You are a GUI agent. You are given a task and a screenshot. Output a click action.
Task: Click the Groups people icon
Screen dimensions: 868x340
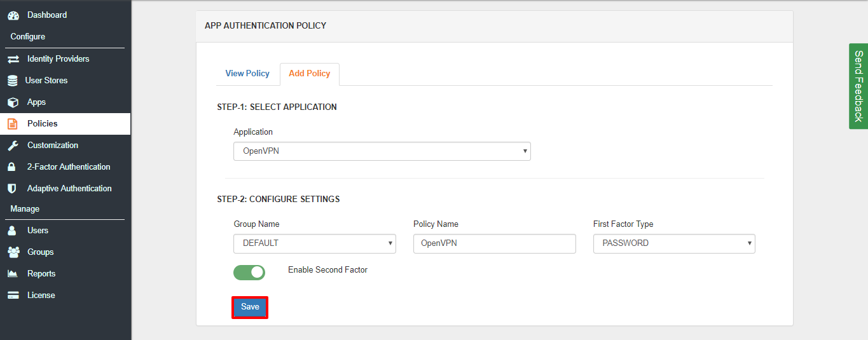(13, 252)
